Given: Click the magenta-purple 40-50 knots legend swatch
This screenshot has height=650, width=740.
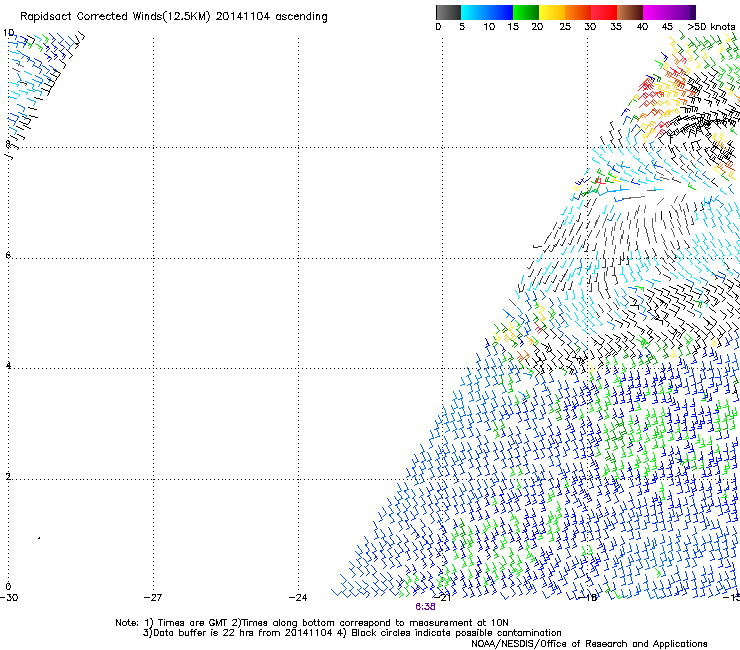Looking at the screenshot, I should tap(669, 12).
